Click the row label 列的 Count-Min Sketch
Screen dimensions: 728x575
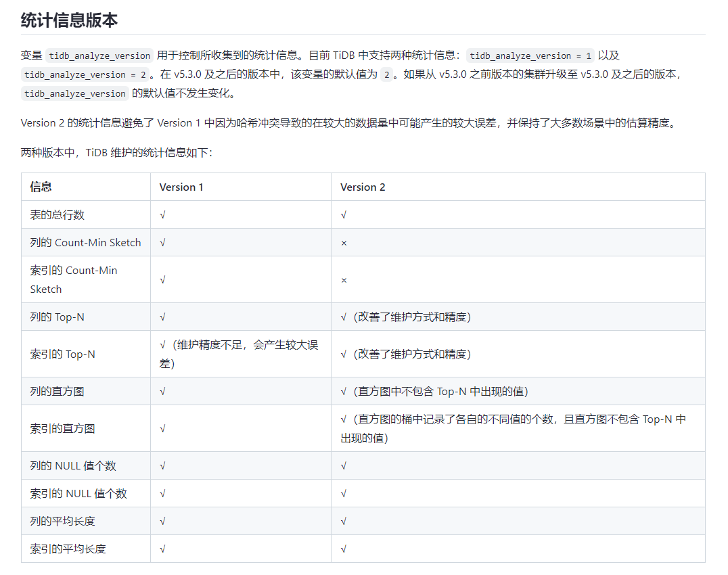pos(85,243)
